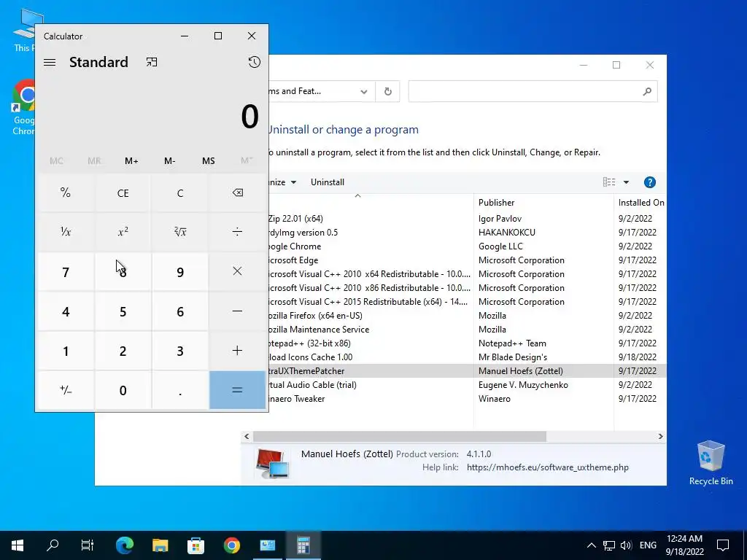The height and width of the screenshot is (560, 747).
Task: Click CE to clear entry
Action: pyautogui.click(x=123, y=192)
